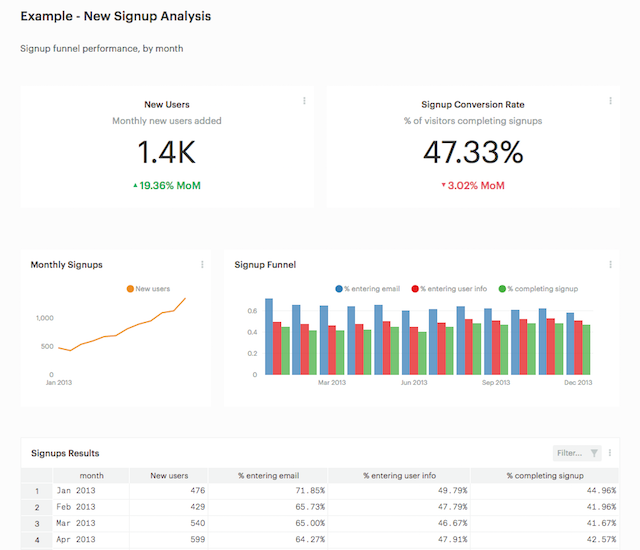Click the Sep 2013 axis label
This screenshot has height=550, width=640.
[x=496, y=382]
